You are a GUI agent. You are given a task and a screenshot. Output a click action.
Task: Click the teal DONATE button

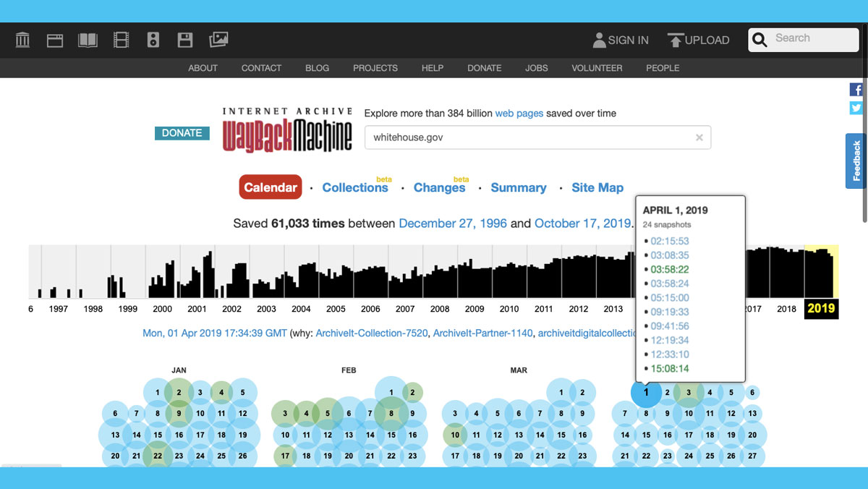(182, 133)
